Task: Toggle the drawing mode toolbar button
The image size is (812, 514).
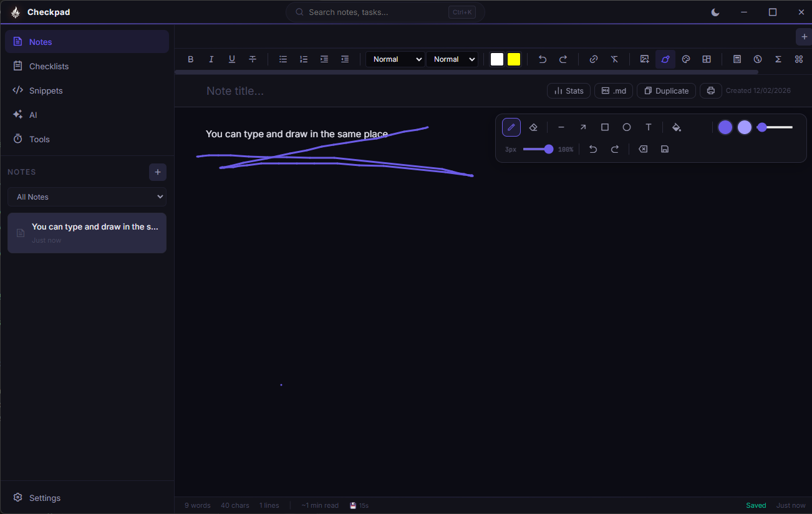Action: (x=665, y=59)
